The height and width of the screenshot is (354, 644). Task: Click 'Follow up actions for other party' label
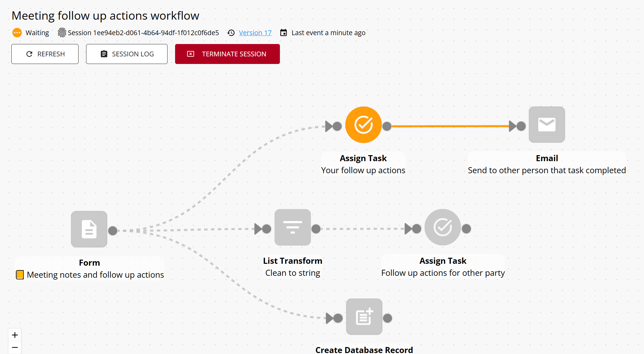point(443,273)
